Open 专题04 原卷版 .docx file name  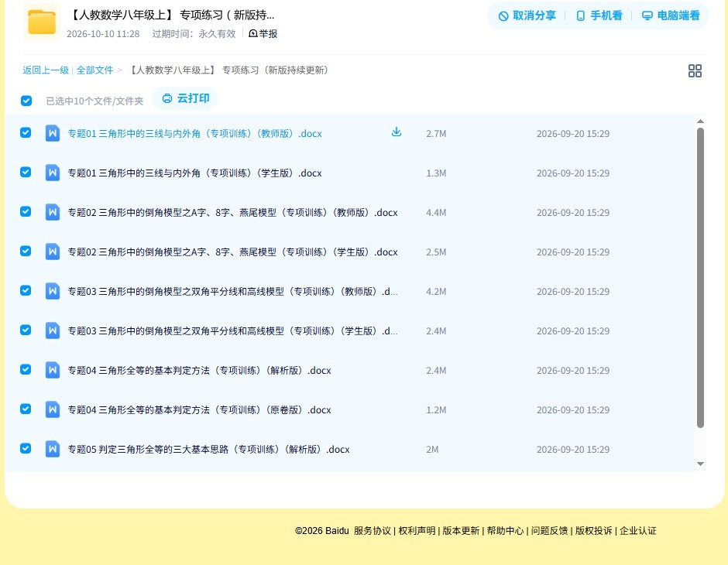tap(199, 409)
